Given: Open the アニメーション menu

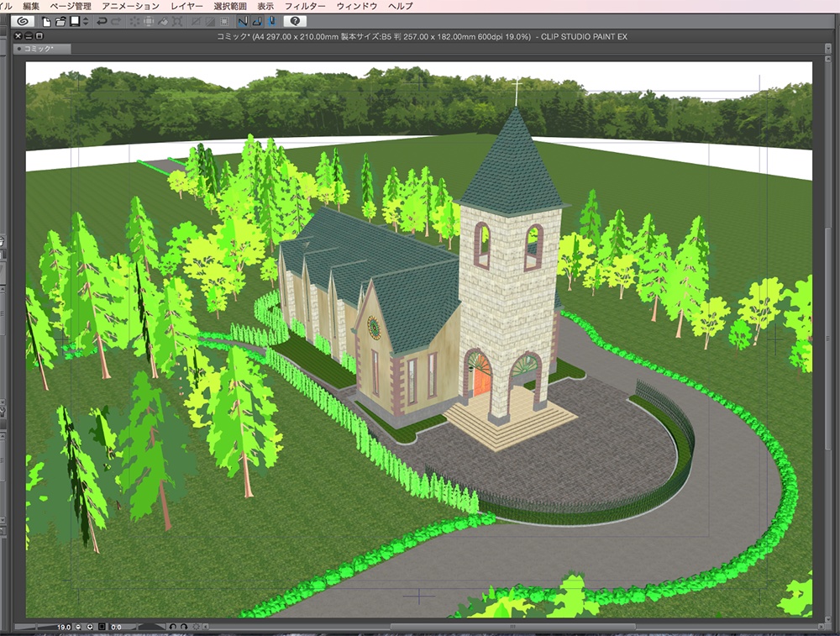Looking at the screenshot, I should (131, 6).
